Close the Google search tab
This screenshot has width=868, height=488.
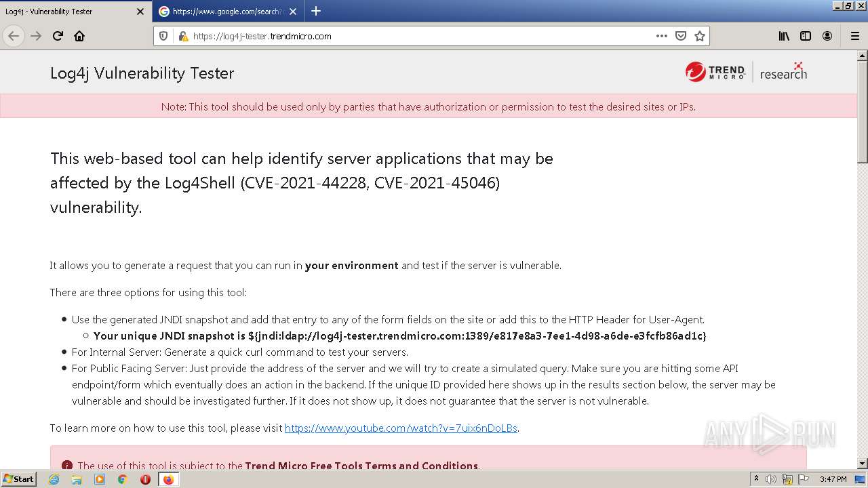click(x=292, y=12)
